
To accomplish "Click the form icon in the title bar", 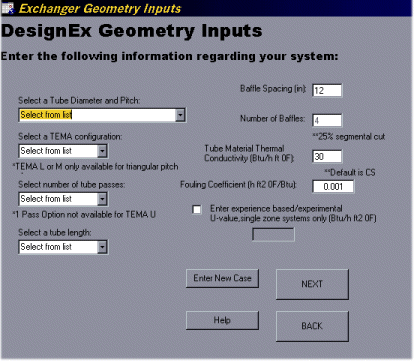I will (x=8, y=8).
